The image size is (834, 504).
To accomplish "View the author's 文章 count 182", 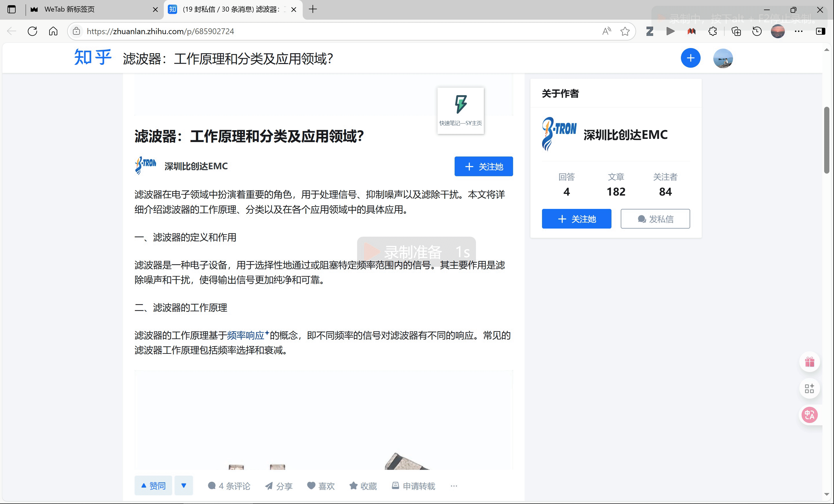I will (x=616, y=185).
